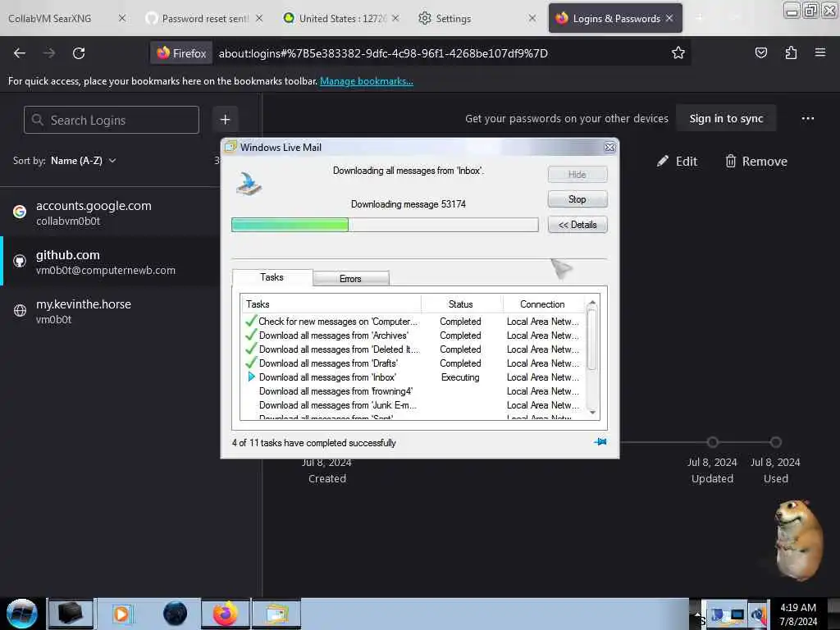Open the dark globe taskbar icon
Viewport: 840px width, 630px height.
[x=176, y=614]
